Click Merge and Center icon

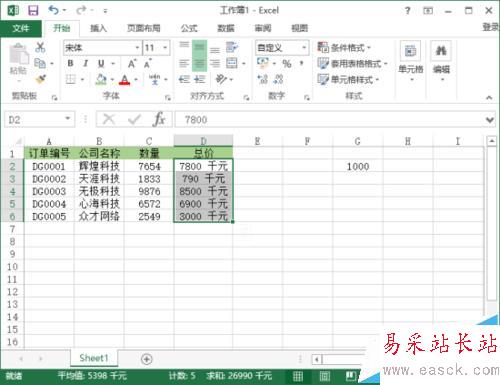tap(232, 63)
